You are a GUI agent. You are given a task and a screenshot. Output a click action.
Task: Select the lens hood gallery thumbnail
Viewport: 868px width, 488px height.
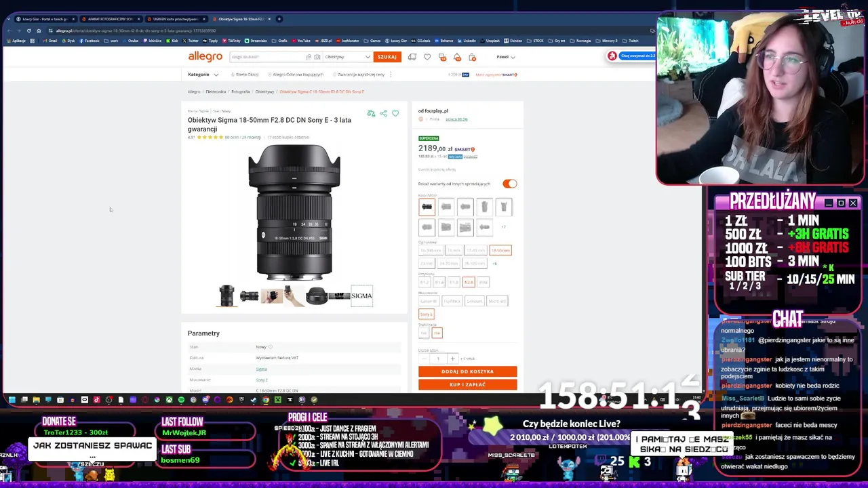(316, 296)
